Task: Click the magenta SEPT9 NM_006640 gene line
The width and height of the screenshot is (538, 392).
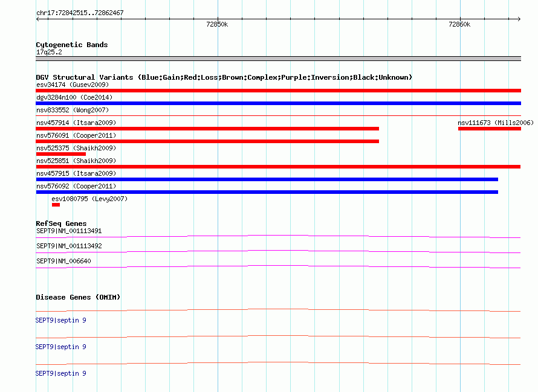Action: coord(278,267)
